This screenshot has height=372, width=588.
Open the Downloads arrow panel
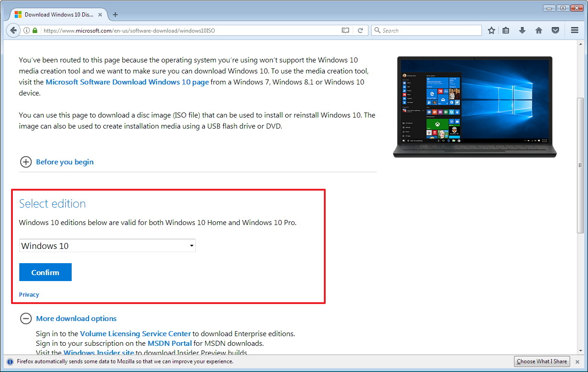(522, 30)
